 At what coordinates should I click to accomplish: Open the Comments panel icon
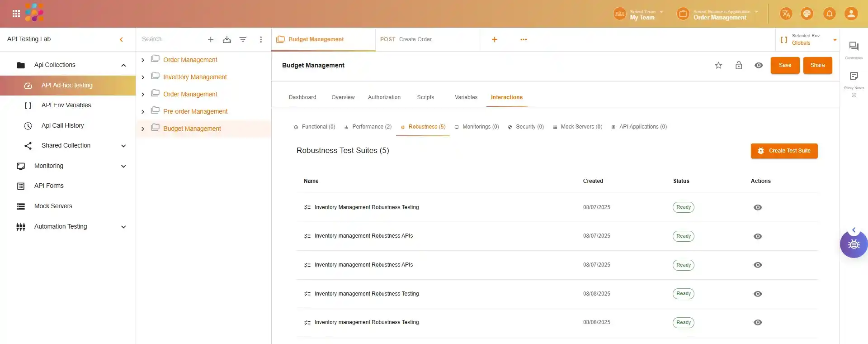[x=854, y=46]
